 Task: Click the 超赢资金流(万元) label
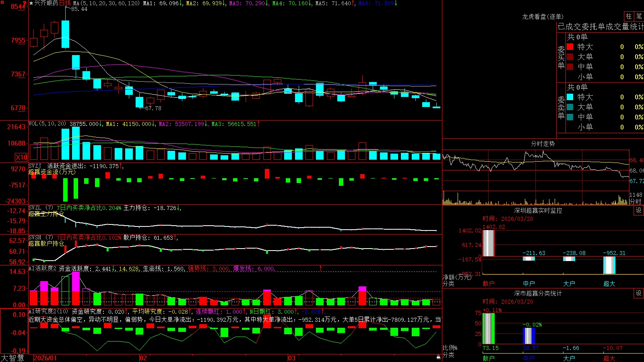point(52,172)
